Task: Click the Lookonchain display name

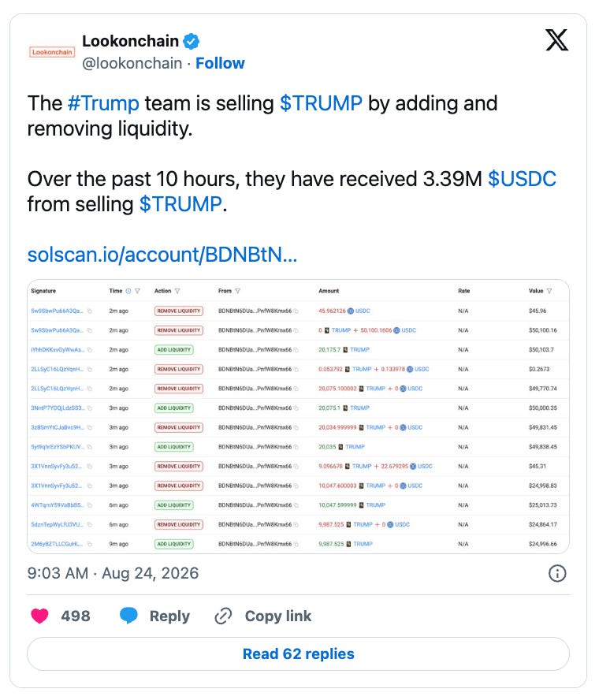Action: click(130, 41)
